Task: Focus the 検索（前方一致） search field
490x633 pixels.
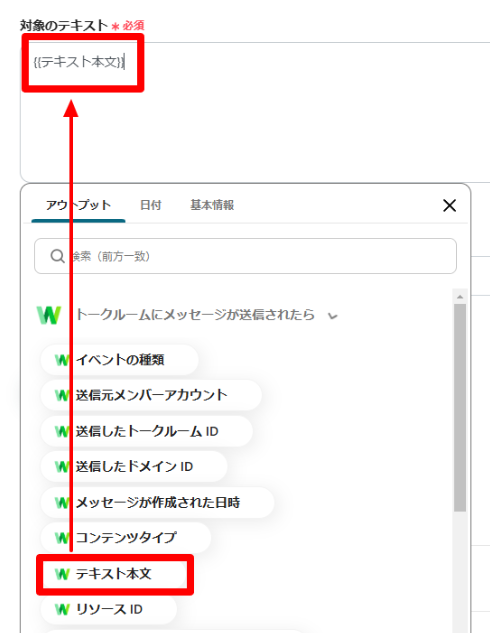Action: point(245,256)
